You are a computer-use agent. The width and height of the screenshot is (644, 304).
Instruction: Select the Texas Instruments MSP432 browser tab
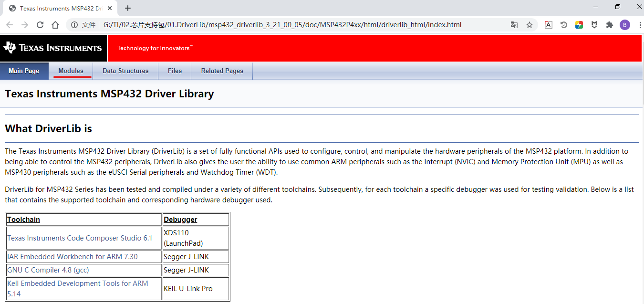[60, 8]
